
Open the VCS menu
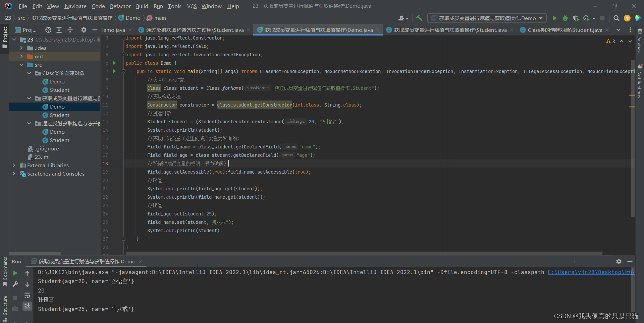192,6
